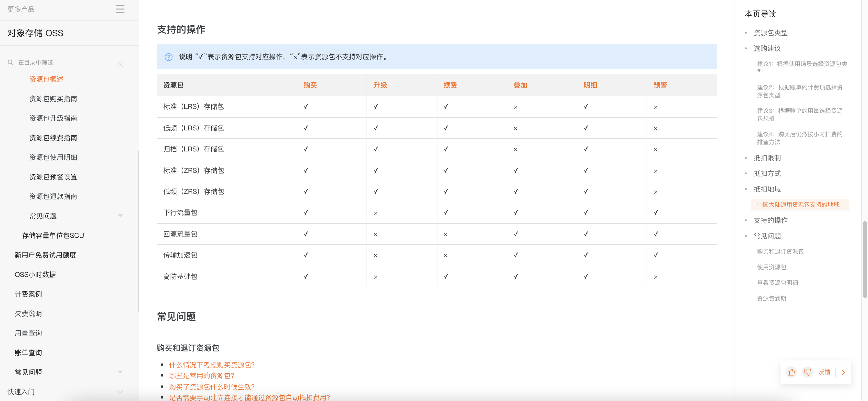
Task: Expand the 常见问题 submenu under 资源包
Action: click(x=120, y=215)
